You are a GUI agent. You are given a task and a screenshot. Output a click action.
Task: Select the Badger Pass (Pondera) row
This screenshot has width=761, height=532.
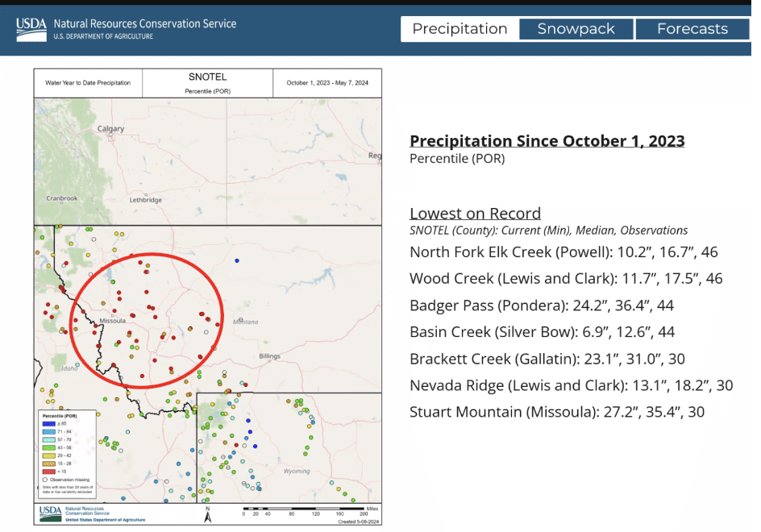pyautogui.click(x=542, y=305)
